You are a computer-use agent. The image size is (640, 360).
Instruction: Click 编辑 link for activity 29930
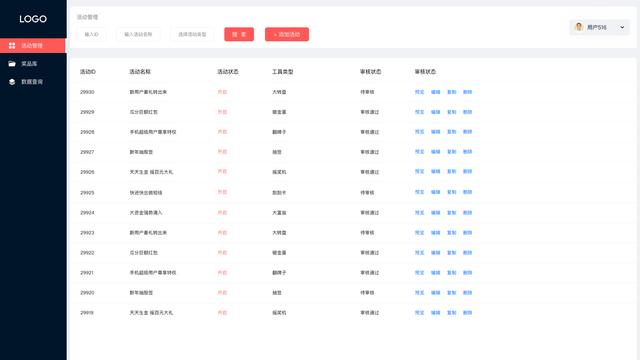coord(436,92)
